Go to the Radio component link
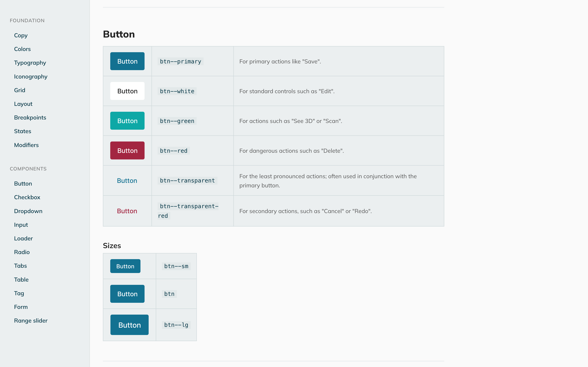The width and height of the screenshot is (588, 367). [22, 252]
